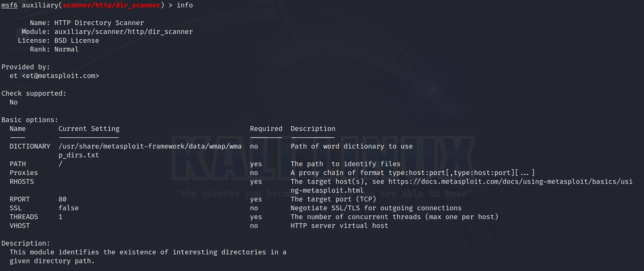
Task: Select the RHOSTS option row name
Action: (22, 181)
